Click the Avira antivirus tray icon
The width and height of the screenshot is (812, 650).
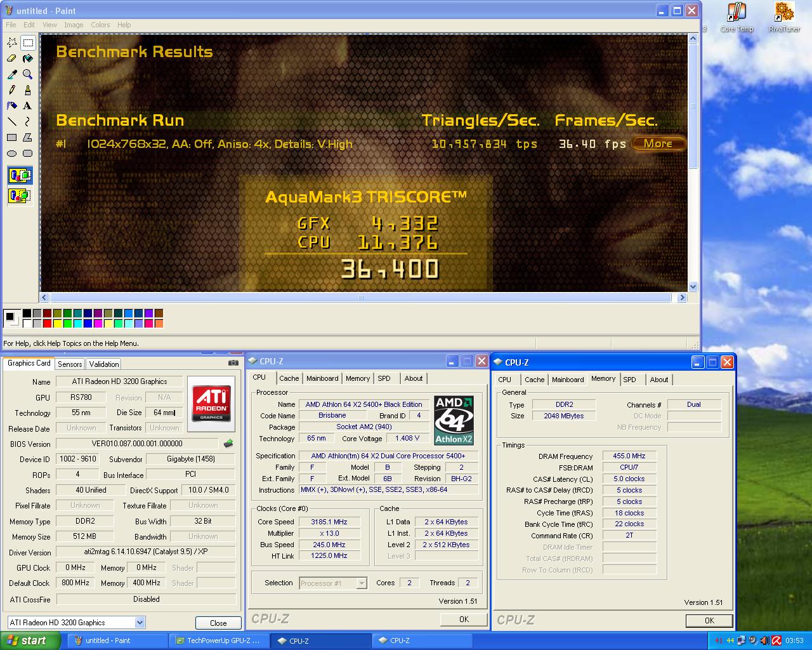776,640
